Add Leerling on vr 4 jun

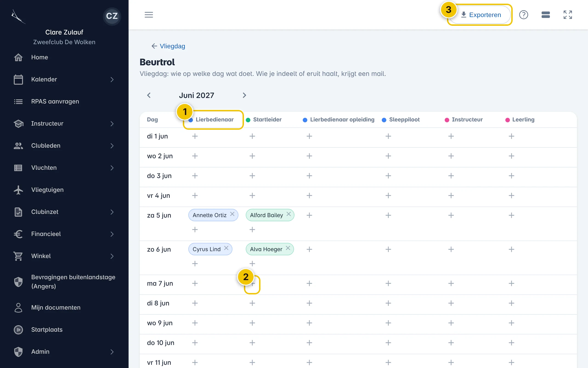512,195
